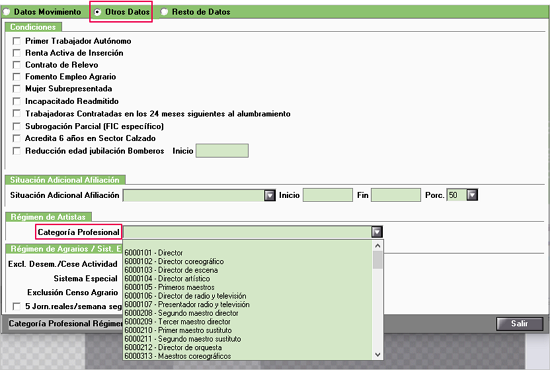550x370 pixels.
Task: Check Renta Activa de Inserción
Action: (x=16, y=53)
